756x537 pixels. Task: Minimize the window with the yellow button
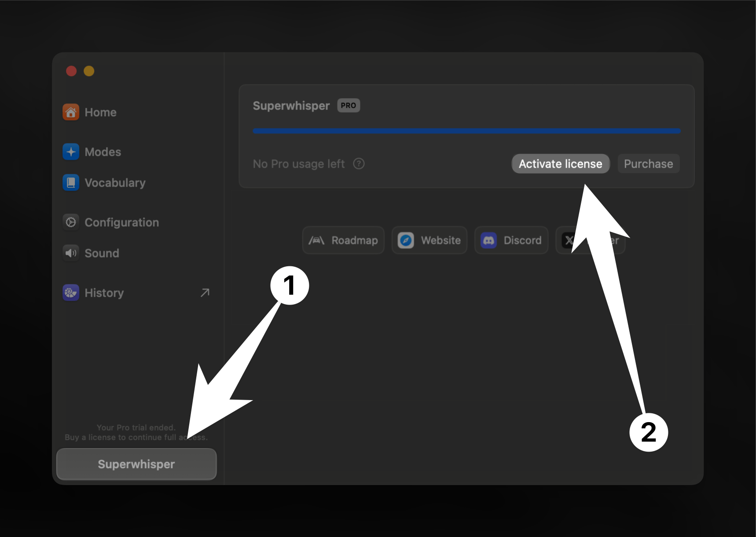(x=89, y=71)
